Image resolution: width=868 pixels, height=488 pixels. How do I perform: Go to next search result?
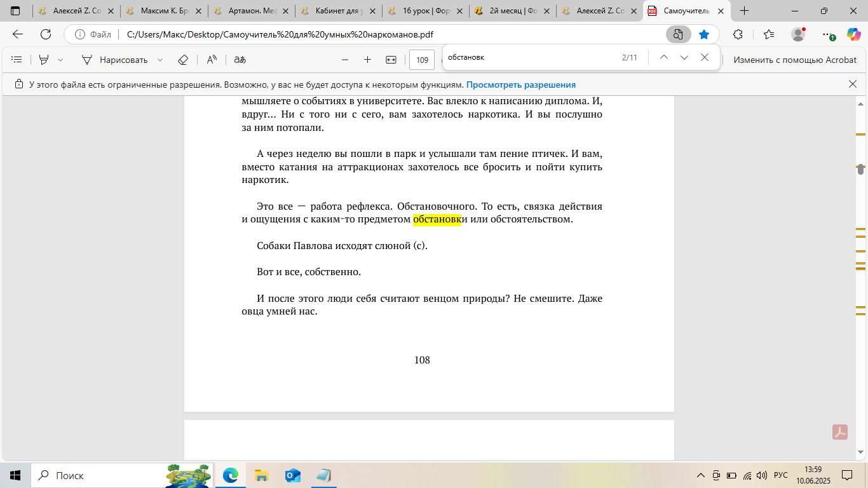[684, 57]
